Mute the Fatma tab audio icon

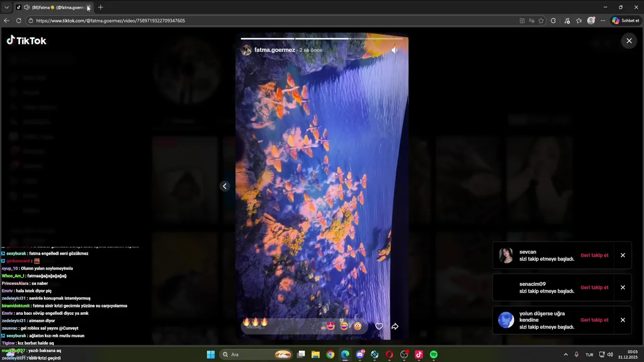point(27,8)
